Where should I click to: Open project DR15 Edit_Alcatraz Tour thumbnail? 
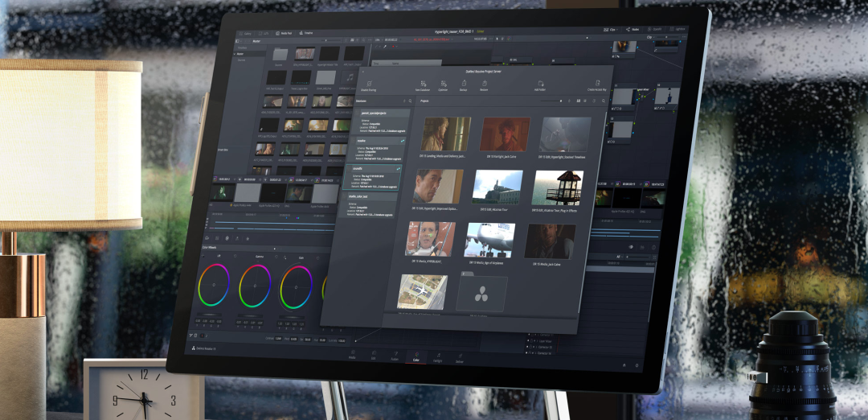point(497,187)
